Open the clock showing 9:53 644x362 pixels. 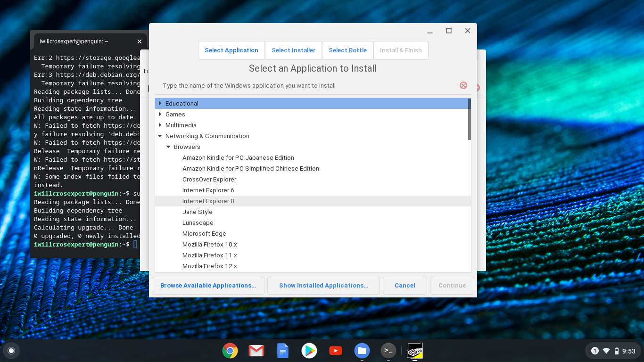click(x=629, y=351)
